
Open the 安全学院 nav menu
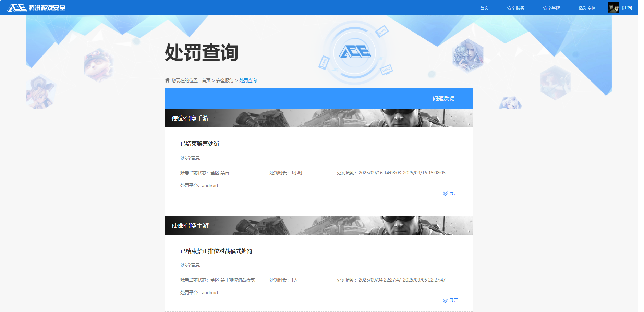point(551,8)
